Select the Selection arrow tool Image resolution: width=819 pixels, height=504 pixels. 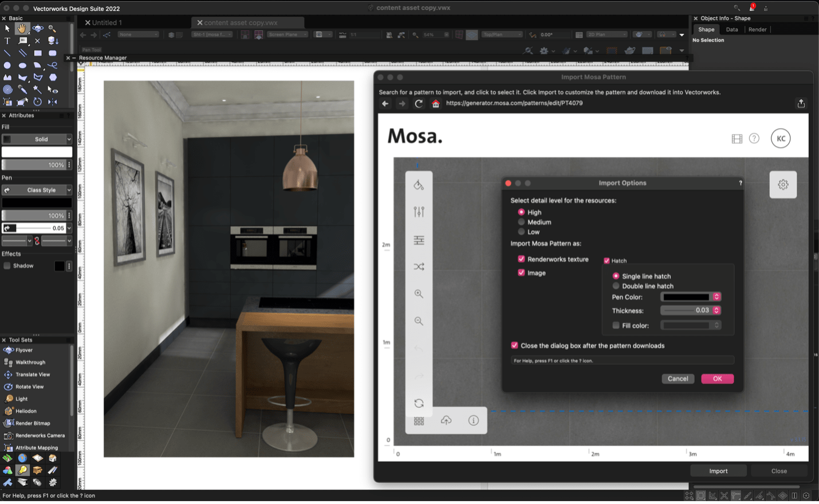7,28
